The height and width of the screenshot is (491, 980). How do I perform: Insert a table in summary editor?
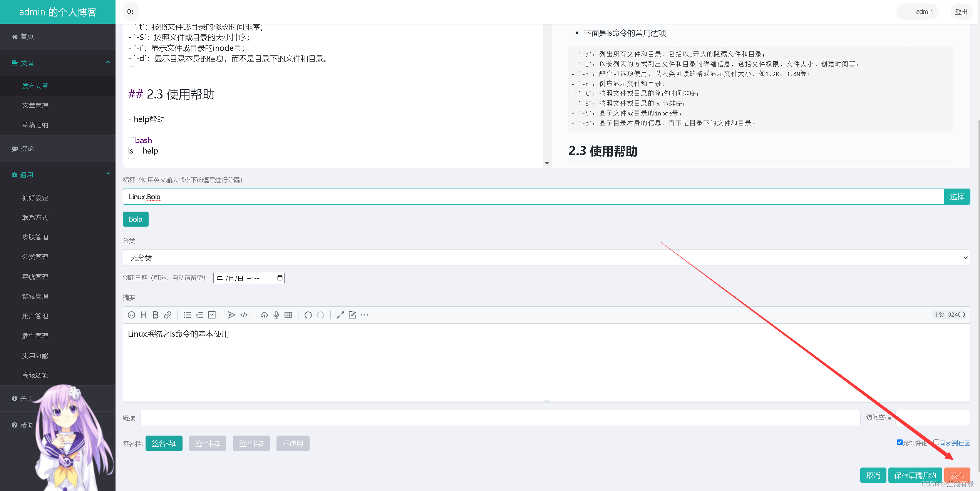[x=288, y=315]
